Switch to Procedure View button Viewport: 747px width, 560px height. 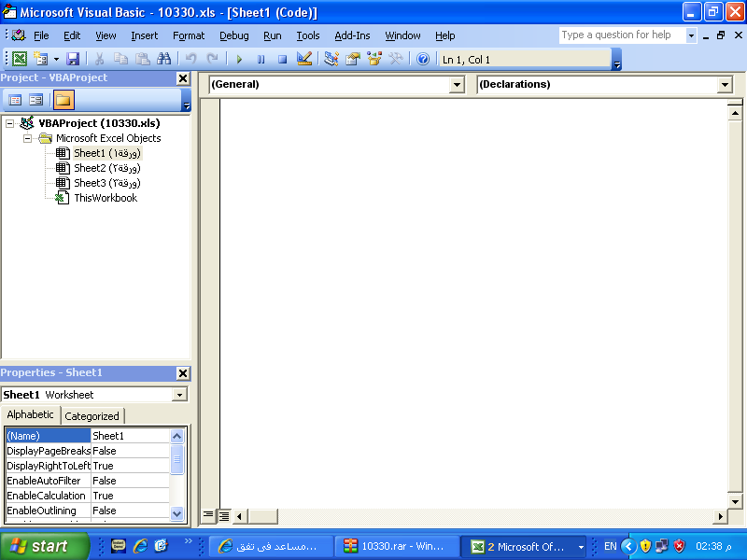208,515
